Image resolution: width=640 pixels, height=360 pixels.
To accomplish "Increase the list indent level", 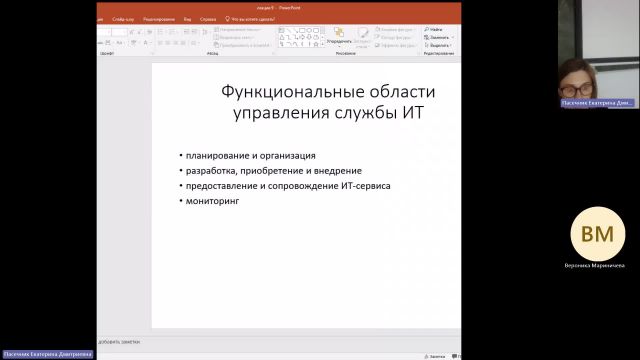I will pyautogui.click(x=194, y=32).
